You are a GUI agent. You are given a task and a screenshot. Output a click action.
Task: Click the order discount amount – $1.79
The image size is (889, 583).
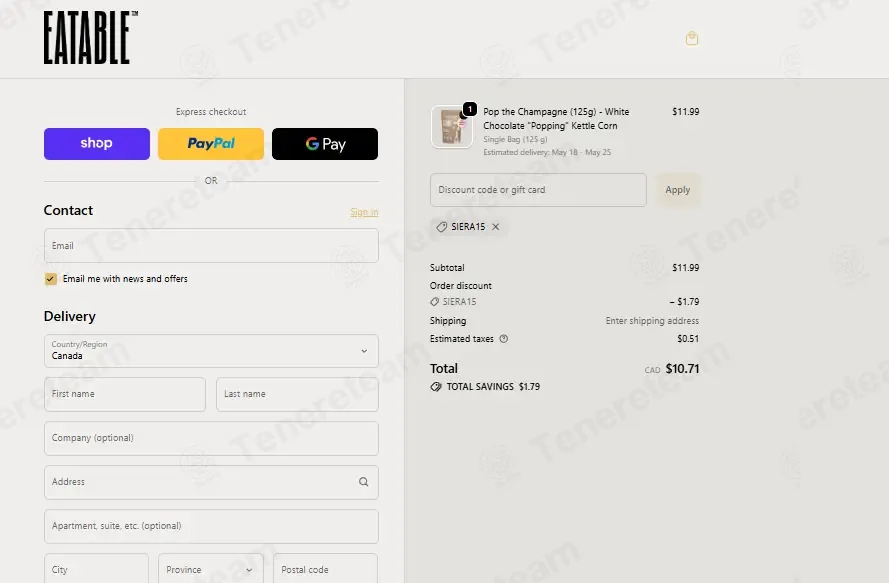[684, 302]
